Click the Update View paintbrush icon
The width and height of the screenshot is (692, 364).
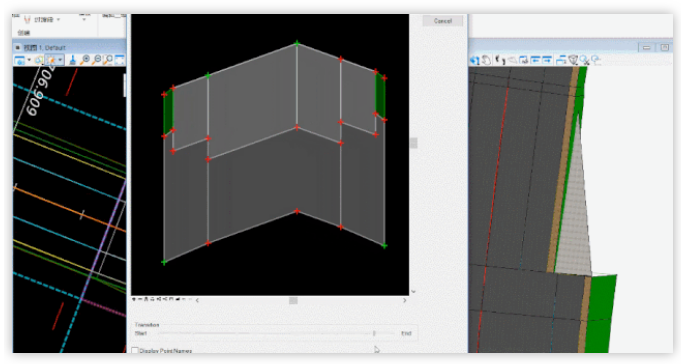73,60
